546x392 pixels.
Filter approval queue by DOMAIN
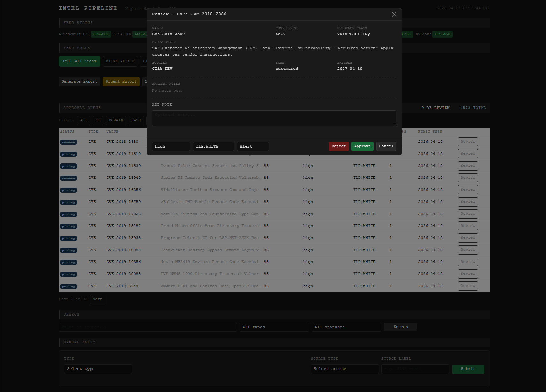(x=116, y=120)
